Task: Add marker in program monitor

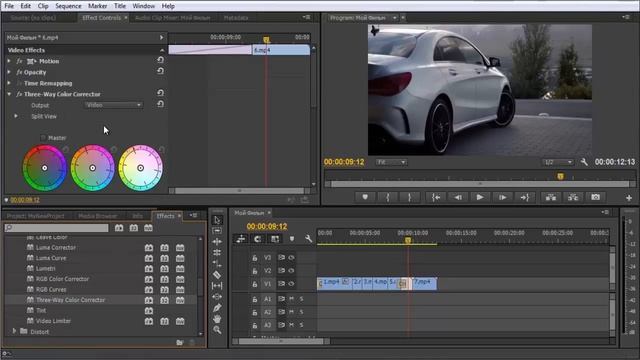Action: (365, 198)
